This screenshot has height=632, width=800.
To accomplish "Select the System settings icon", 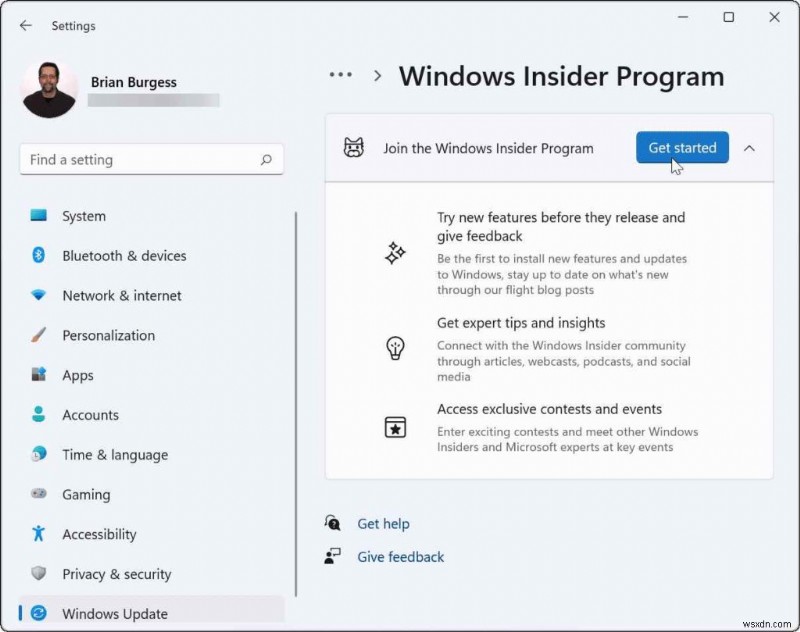I will point(40,216).
